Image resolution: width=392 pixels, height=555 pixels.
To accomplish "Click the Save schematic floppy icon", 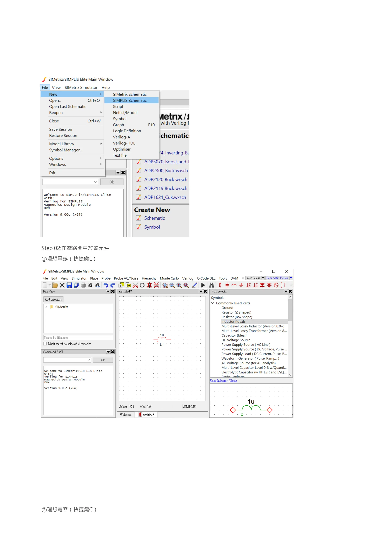I will 69,285.
